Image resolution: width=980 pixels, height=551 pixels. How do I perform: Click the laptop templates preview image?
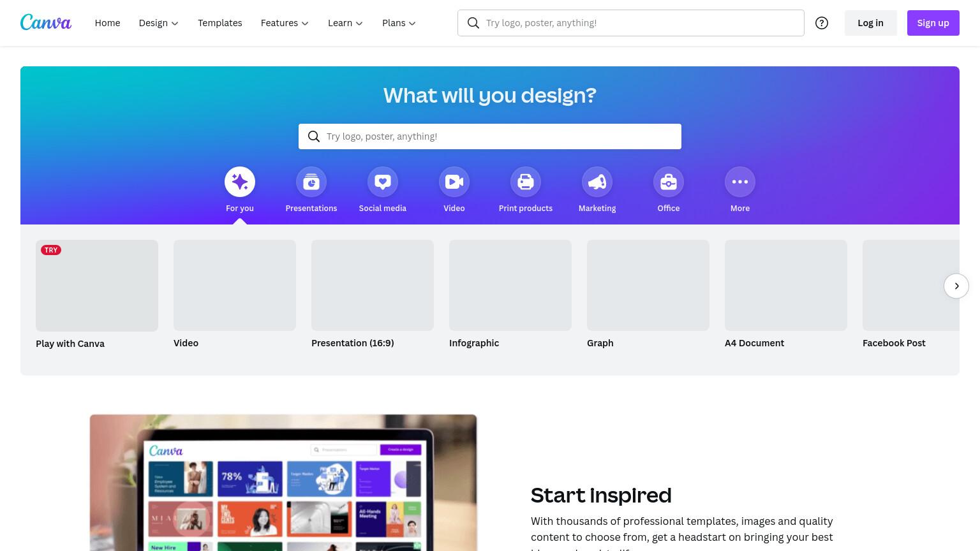pyautogui.click(x=283, y=483)
